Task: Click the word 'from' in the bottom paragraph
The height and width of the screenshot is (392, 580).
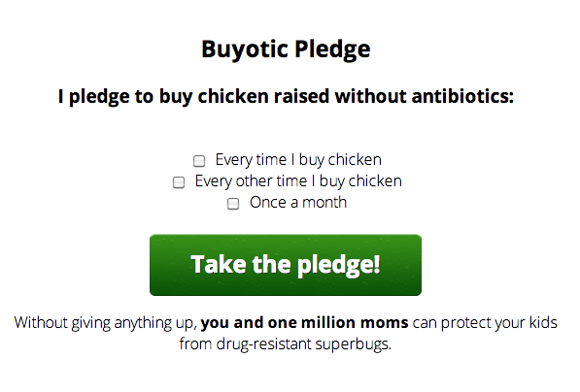Action: [x=195, y=343]
